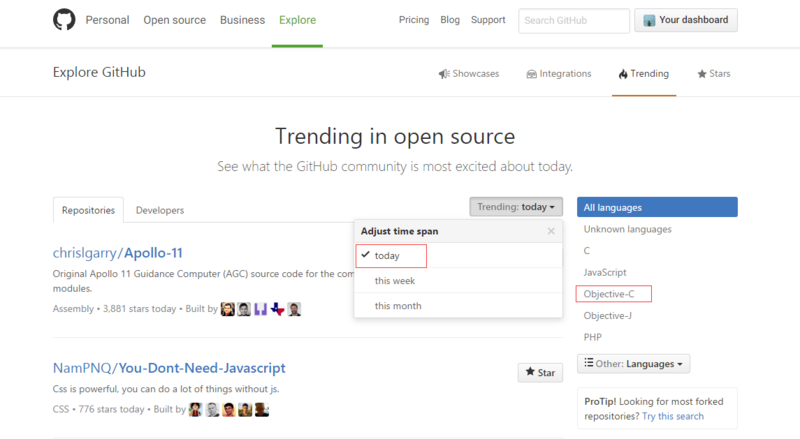
Task: Open the Support link
Action: point(488,20)
